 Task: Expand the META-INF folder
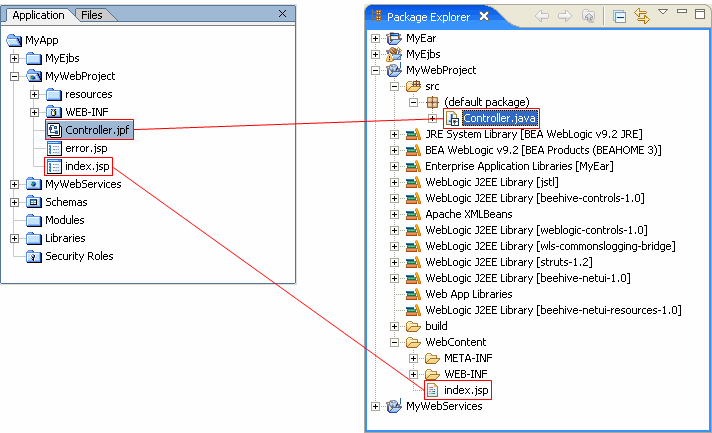[413, 359]
